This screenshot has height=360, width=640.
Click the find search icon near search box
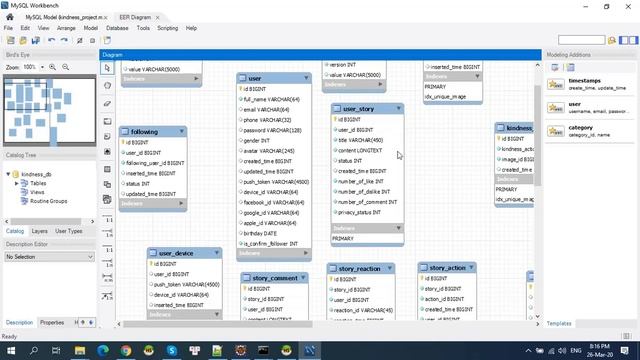[x=611, y=40]
